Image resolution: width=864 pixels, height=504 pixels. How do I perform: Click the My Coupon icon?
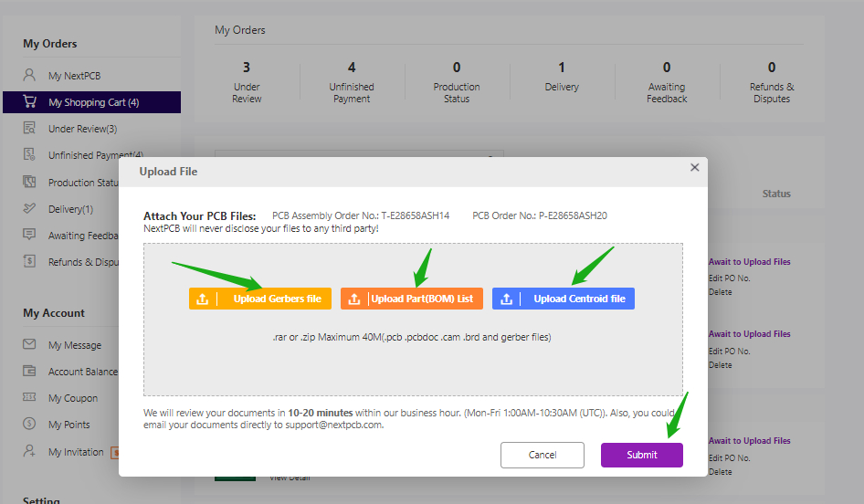click(30, 398)
